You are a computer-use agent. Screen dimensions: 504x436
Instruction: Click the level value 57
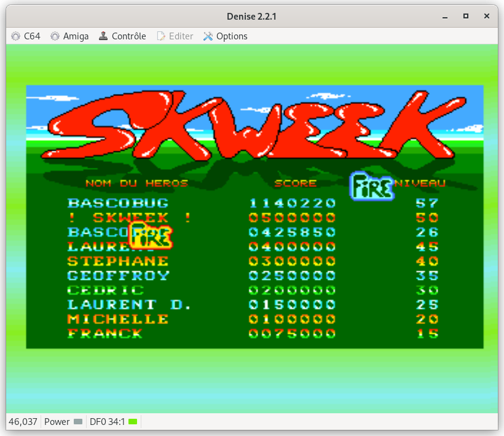point(427,203)
